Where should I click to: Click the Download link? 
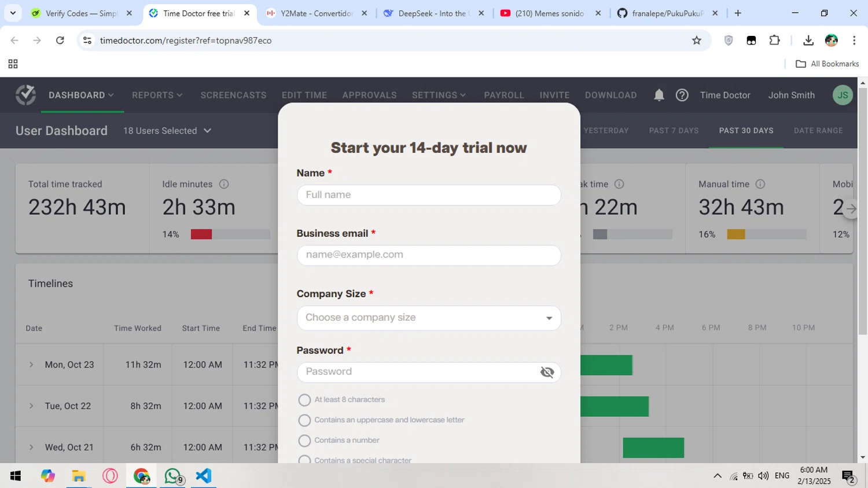tap(610, 95)
